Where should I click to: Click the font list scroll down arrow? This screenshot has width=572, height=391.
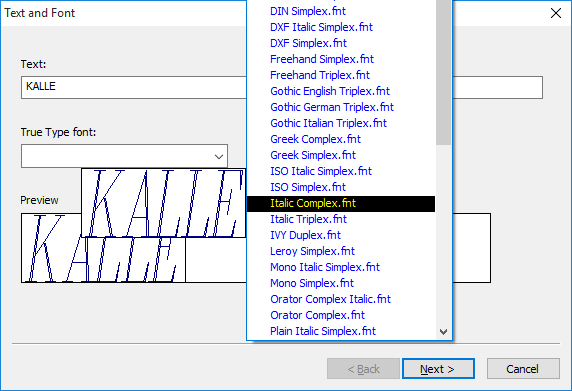coord(443,332)
